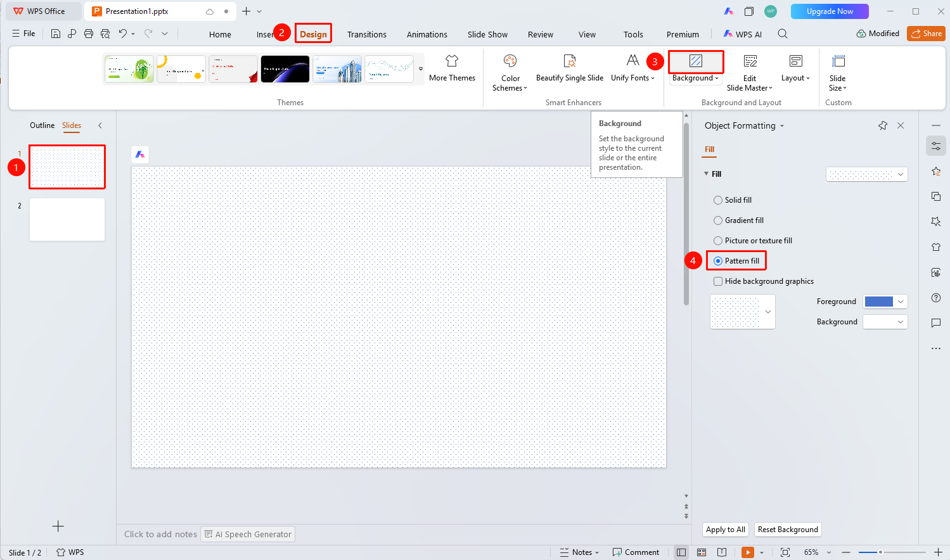Switch to reading view icon
The width and height of the screenshot is (950, 560).
[x=722, y=552]
